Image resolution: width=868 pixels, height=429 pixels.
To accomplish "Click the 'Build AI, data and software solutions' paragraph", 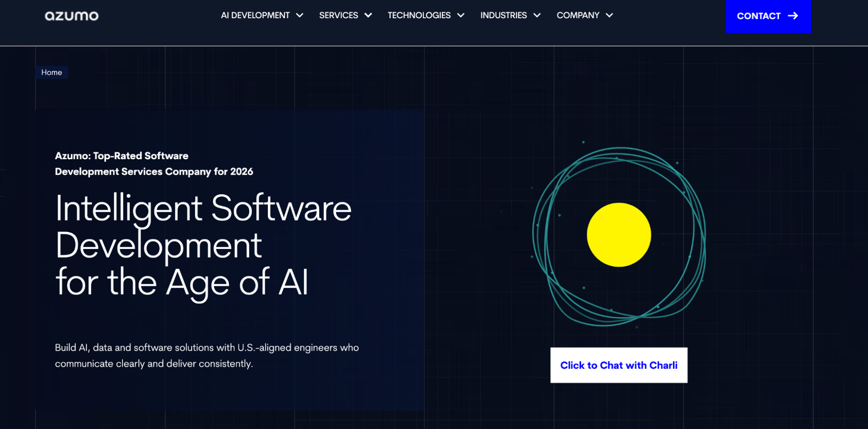I will [x=207, y=356].
